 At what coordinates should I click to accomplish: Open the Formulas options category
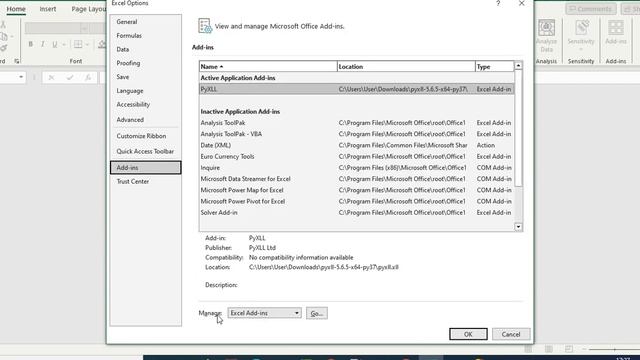pos(129,36)
